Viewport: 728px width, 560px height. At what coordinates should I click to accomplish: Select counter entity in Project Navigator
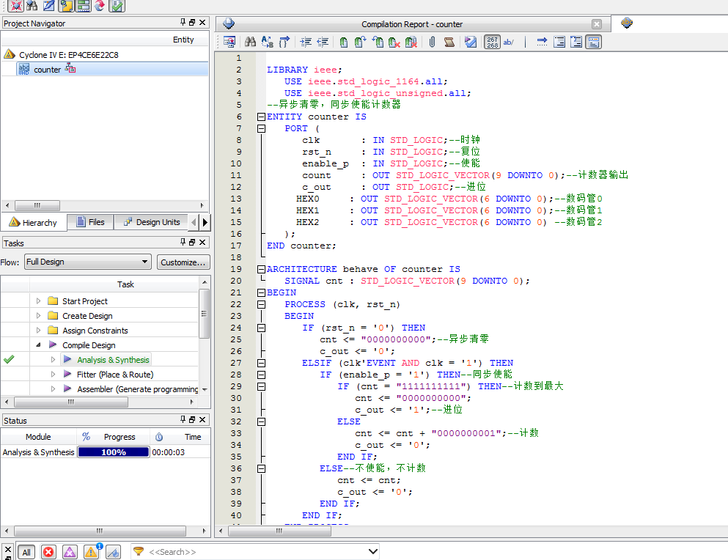coord(47,70)
